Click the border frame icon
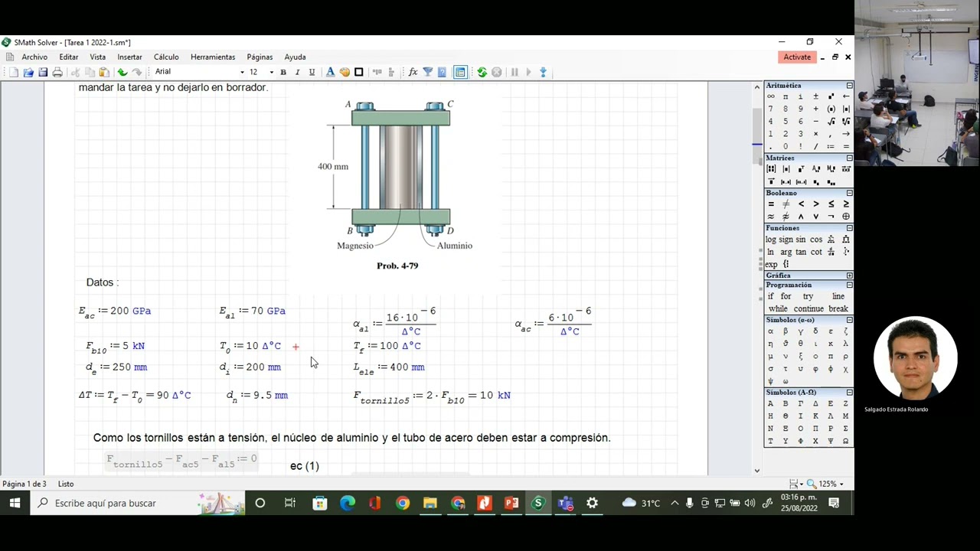 pos(358,72)
